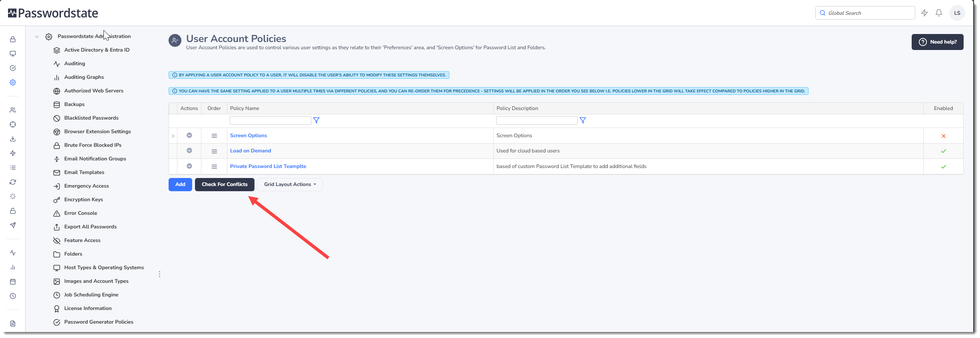This screenshot has width=980, height=338.
Task: Click reorder handle for Load on Demand row
Action: [214, 151]
